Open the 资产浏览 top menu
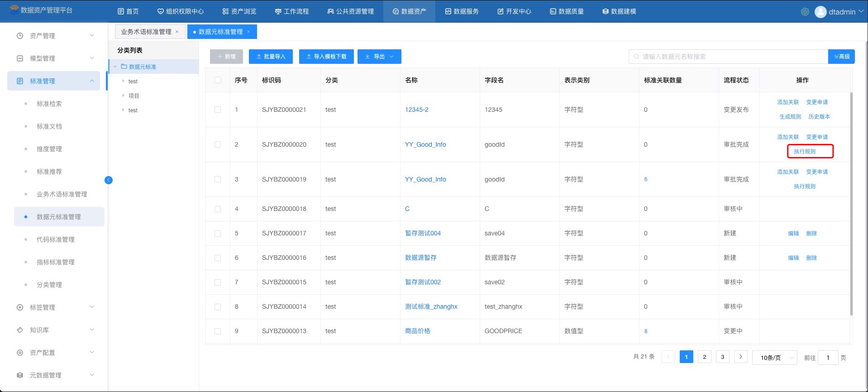868x392 pixels. click(x=239, y=11)
